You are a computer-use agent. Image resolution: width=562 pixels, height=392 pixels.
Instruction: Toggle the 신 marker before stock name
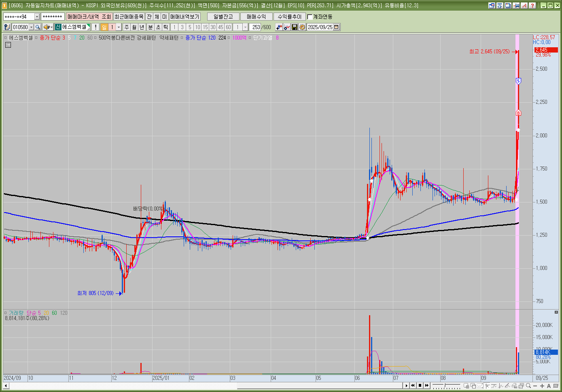click(x=58, y=27)
